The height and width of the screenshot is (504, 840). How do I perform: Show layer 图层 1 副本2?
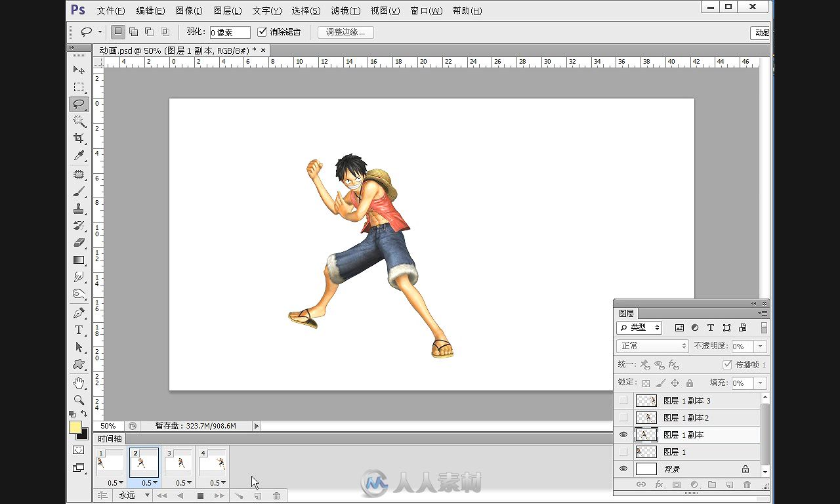click(623, 417)
